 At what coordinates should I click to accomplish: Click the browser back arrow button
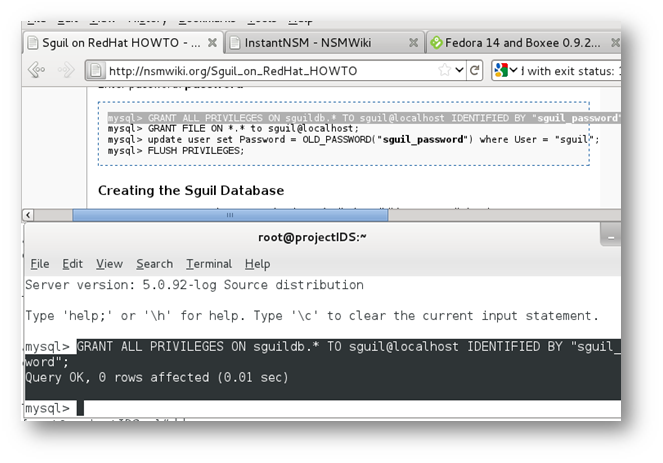pyautogui.click(x=36, y=71)
